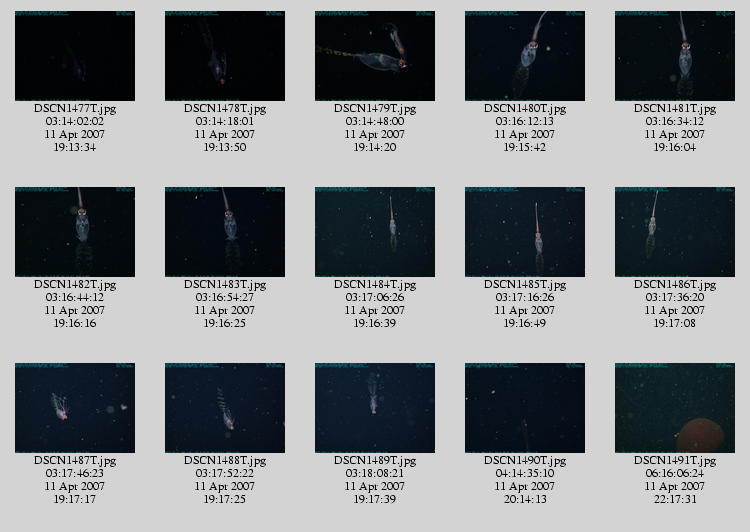Click the DSCN1480T.jpg thumbnail image
The width and height of the screenshot is (750, 532).
click(x=525, y=56)
